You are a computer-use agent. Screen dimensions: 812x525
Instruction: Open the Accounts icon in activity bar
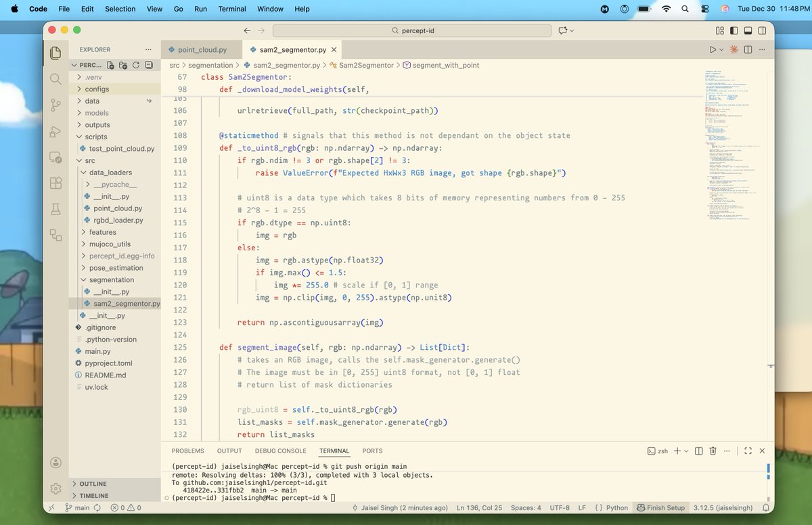click(55, 463)
